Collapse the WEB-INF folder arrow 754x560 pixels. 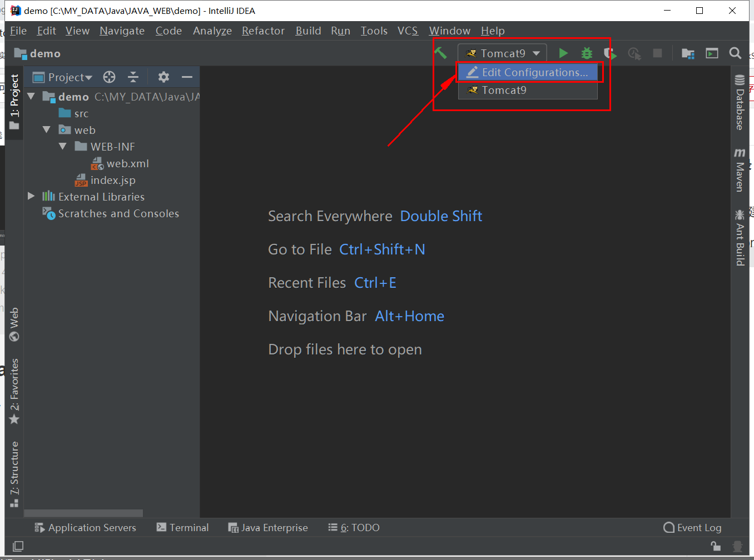coord(63,147)
